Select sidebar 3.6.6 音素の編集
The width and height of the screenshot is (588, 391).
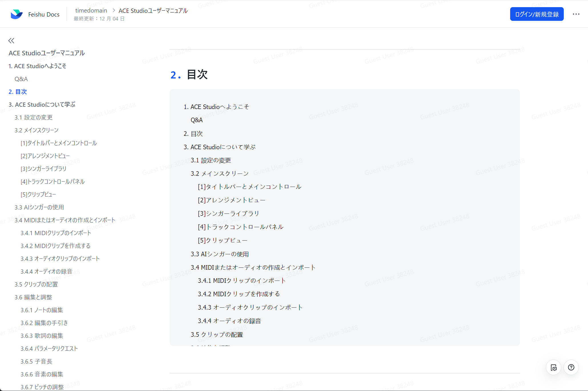pos(42,374)
